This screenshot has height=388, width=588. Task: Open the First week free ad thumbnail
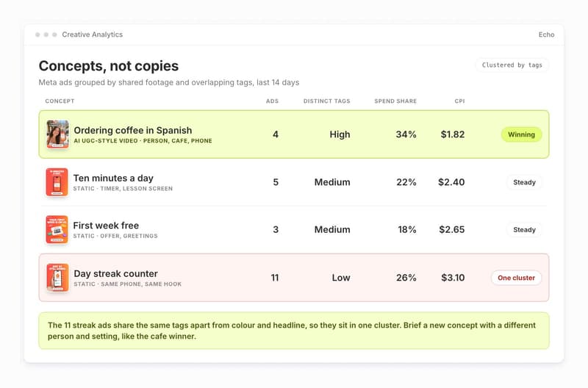[57, 229]
